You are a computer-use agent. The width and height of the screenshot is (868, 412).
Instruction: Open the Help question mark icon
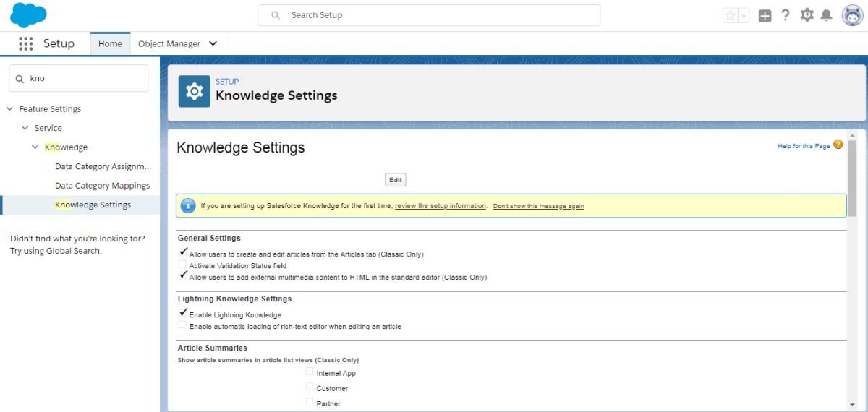click(x=786, y=15)
